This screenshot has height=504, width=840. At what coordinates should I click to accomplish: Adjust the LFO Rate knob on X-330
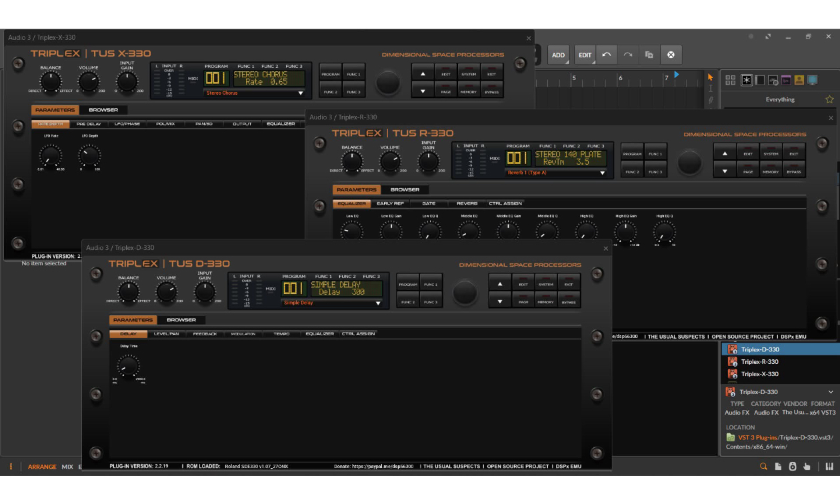(50, 157)
